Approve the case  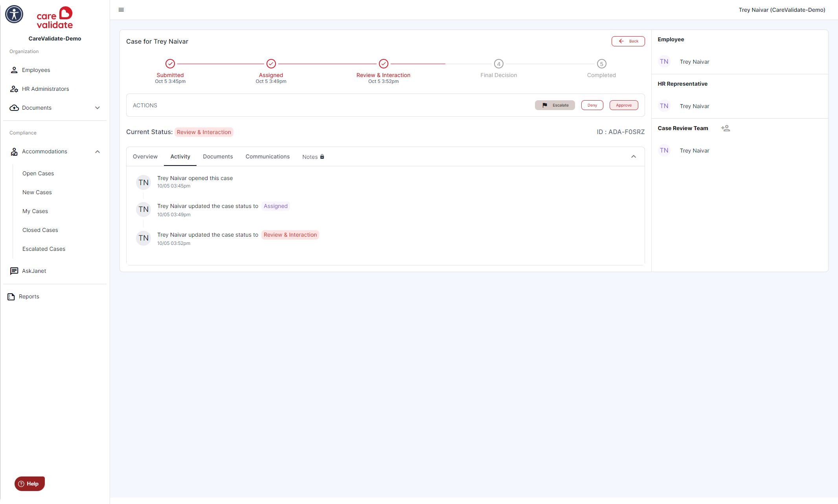[624, 105]
